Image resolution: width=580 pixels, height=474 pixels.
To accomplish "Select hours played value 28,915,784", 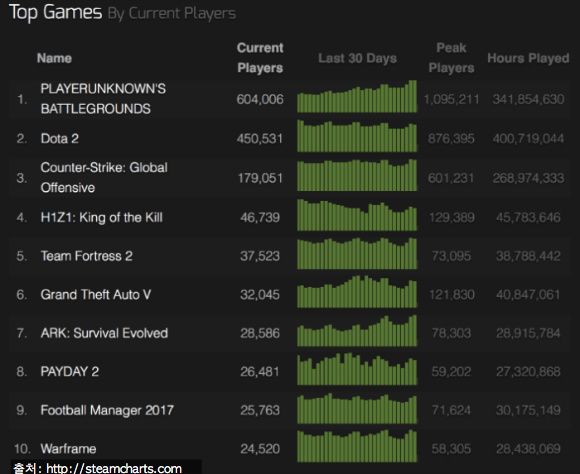I will point(528,333).
